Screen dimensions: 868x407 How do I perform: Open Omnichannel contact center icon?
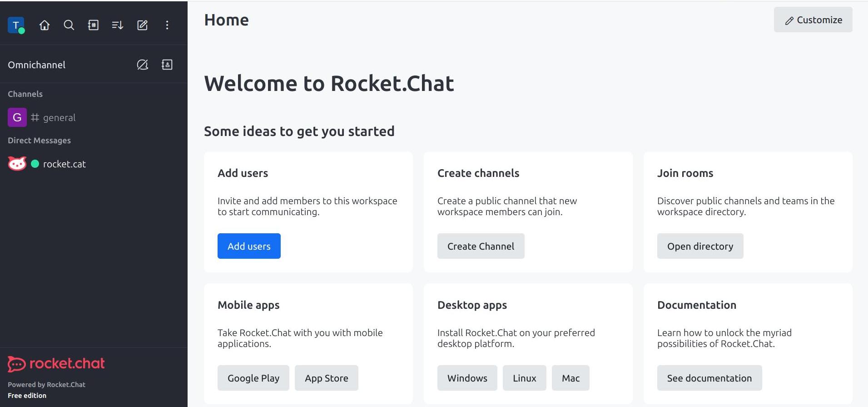pos(167,65)
